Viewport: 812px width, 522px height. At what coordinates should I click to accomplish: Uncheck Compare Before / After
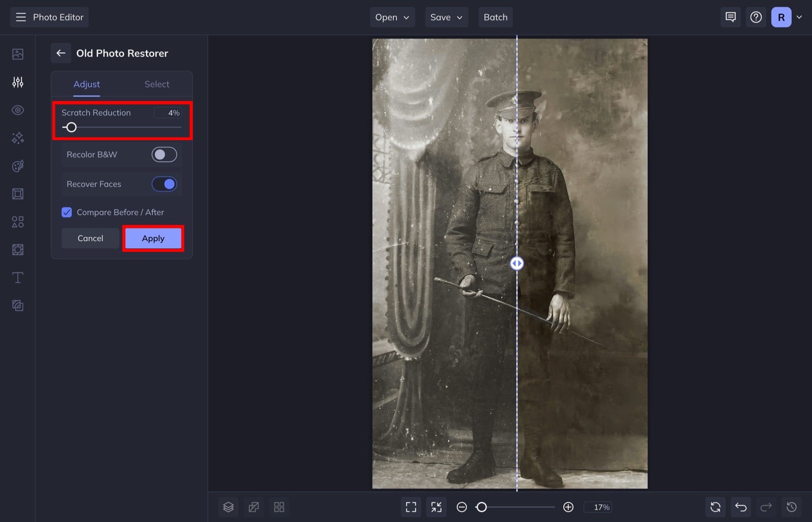click(x=66, y=212)
